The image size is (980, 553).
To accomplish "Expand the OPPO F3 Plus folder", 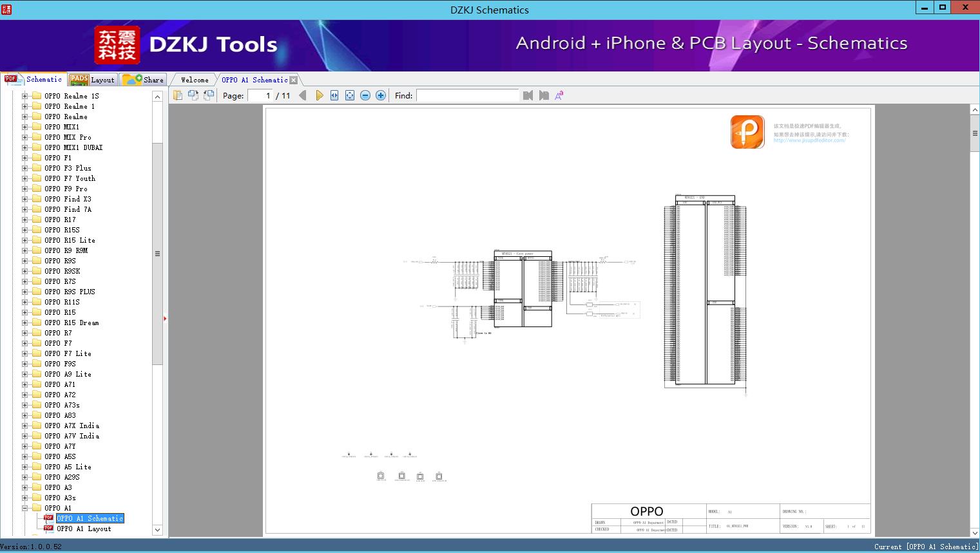I will coord(24,168).
